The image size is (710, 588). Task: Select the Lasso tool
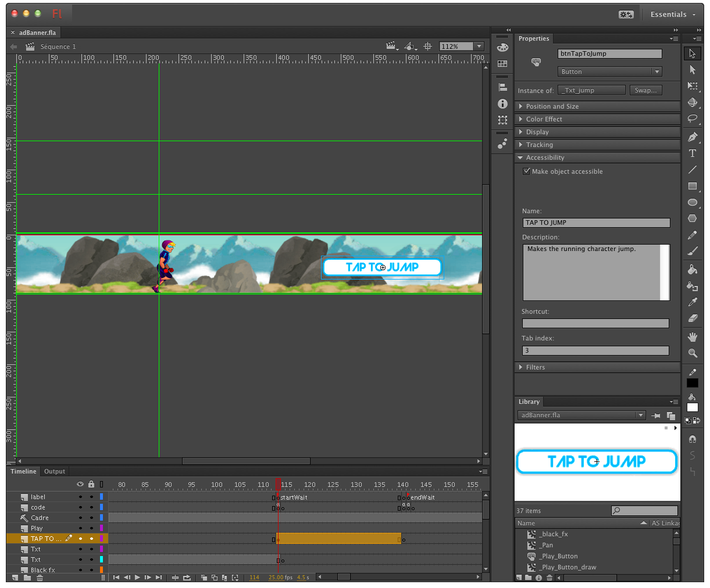(x=692, y=119)
